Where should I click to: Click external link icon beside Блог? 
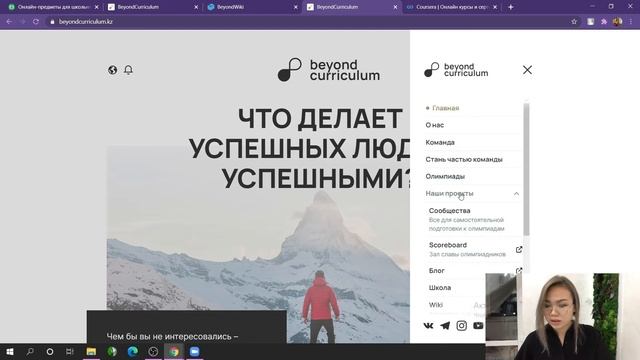(519, 270)
